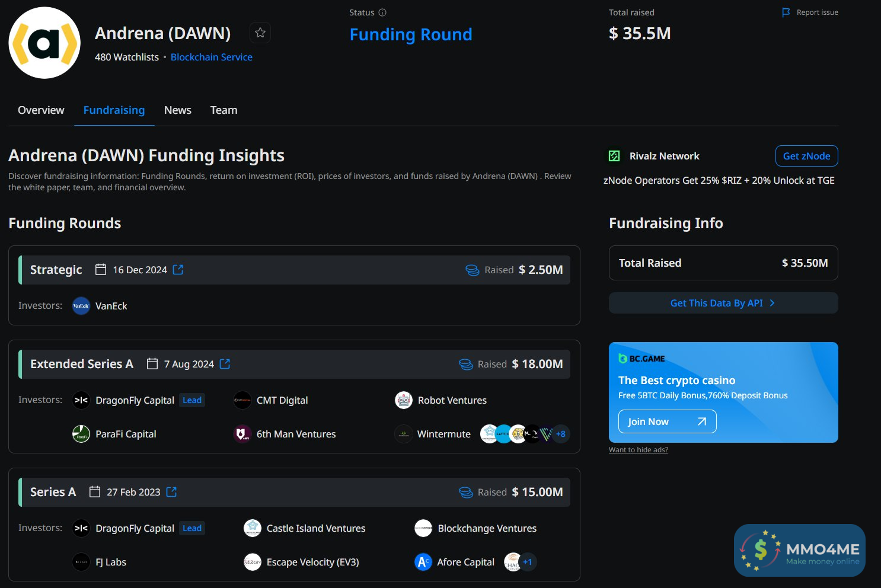Open the Blockchain Service category link
The width and height of the screenshot is (881, 588).
211,57
